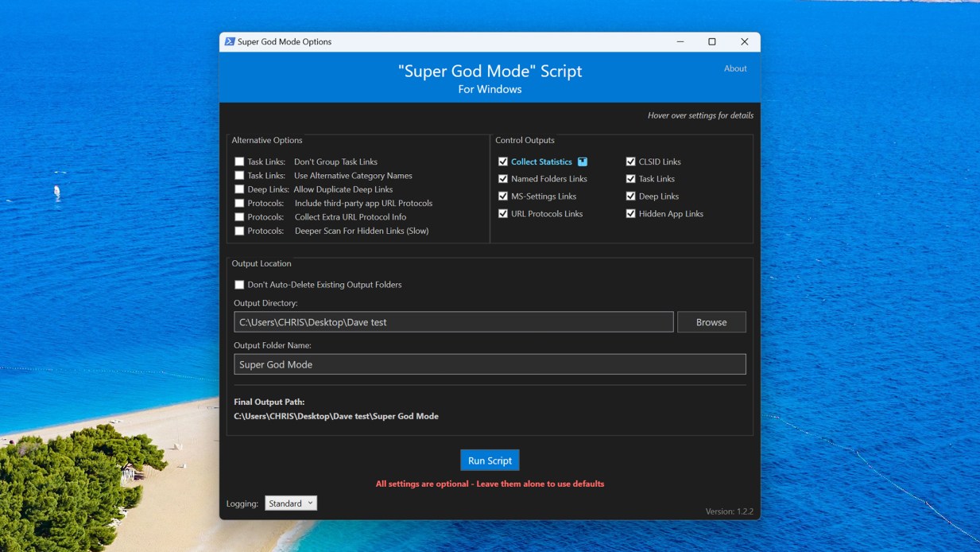Uncheck the CLSID Links output
The height and width of the screenshot is (552, 980).
tap(630, 161)
